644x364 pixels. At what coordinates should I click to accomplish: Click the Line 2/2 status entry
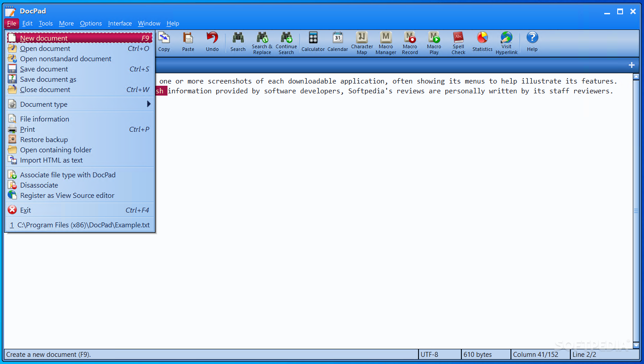click(605, 355)
